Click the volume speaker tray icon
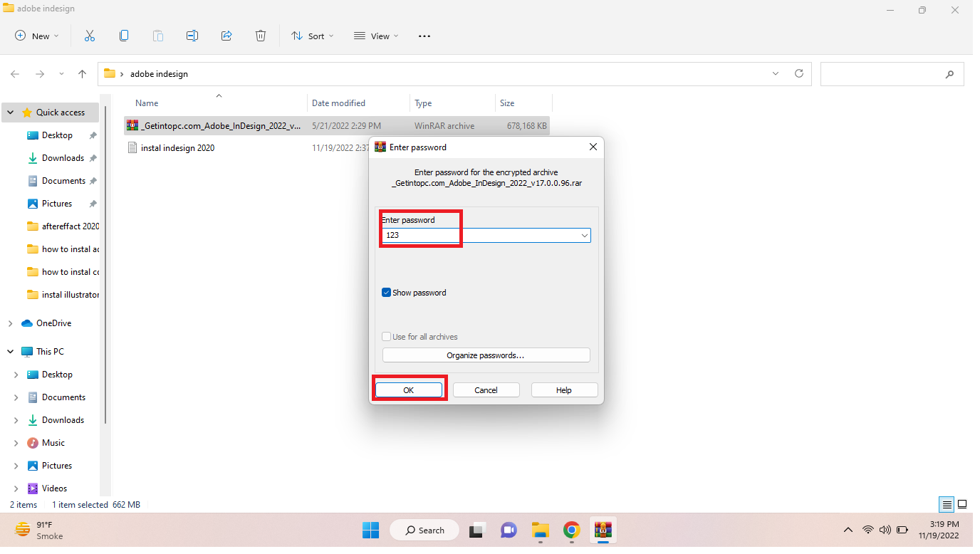Screen dimensions: 980x554 click(x=885, y=530)
